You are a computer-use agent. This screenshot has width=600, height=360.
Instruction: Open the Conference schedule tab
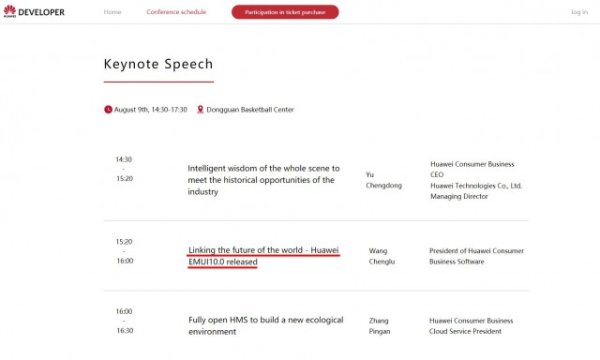pyautogui.click(x=176, y=12)
